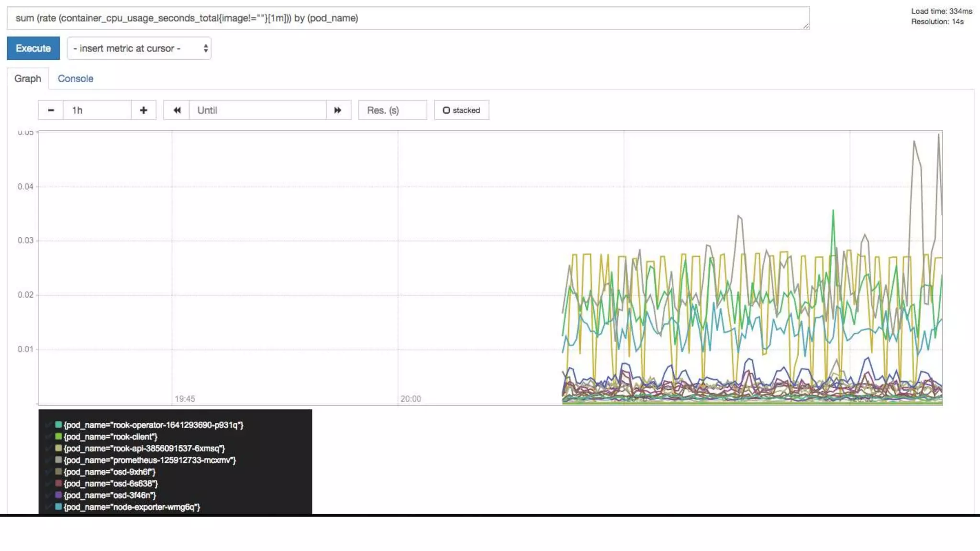
Task: Click the purple osd-3f46n legend color box
Action: pyautogui.click(x=58, y=495)
